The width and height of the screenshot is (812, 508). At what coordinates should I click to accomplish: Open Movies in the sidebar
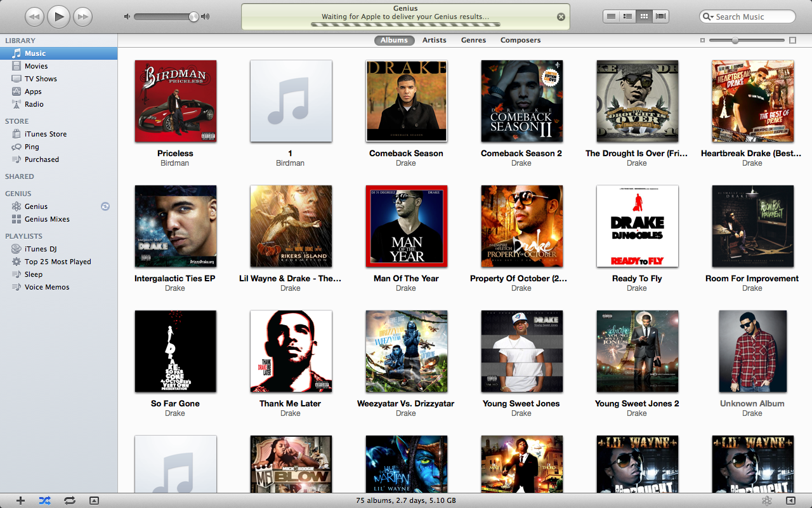tap(58, 66)
